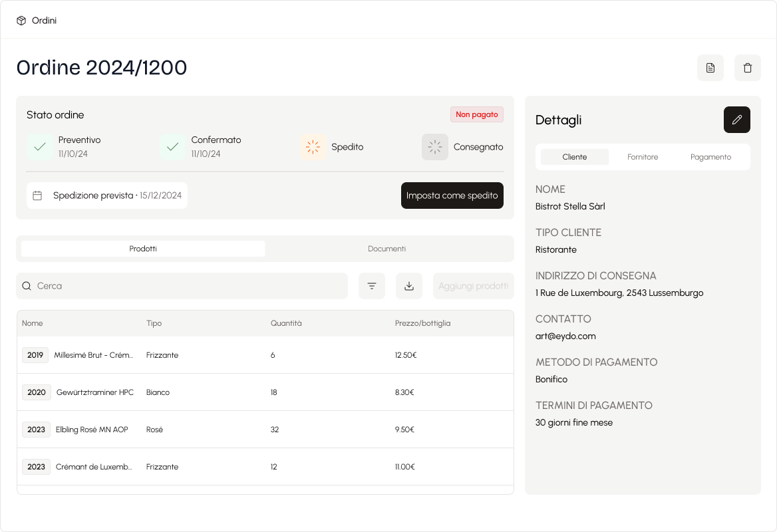Open the Spedizione prevista date picker
This screenshot has height=532, width=777.
[x=107, y=196]
